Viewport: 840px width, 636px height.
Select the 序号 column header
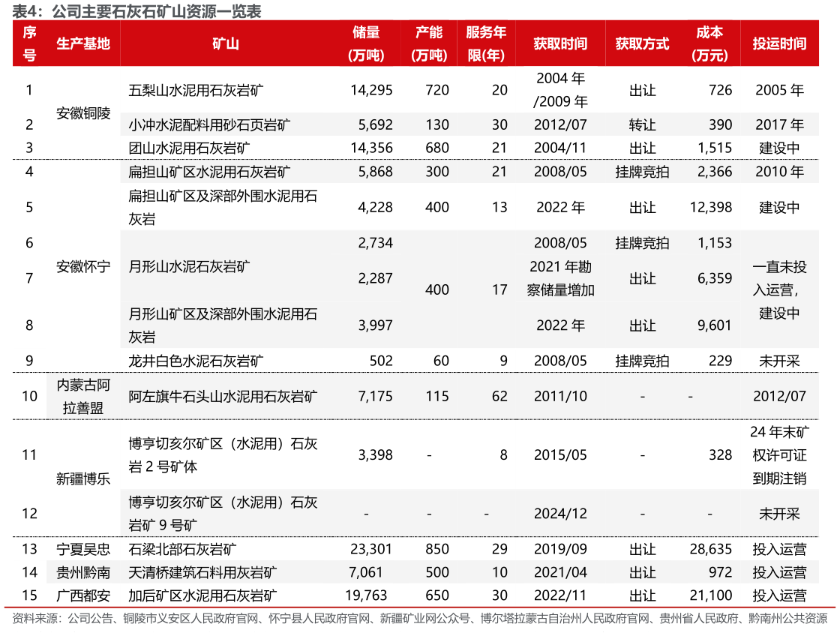[x=28, y=43]
